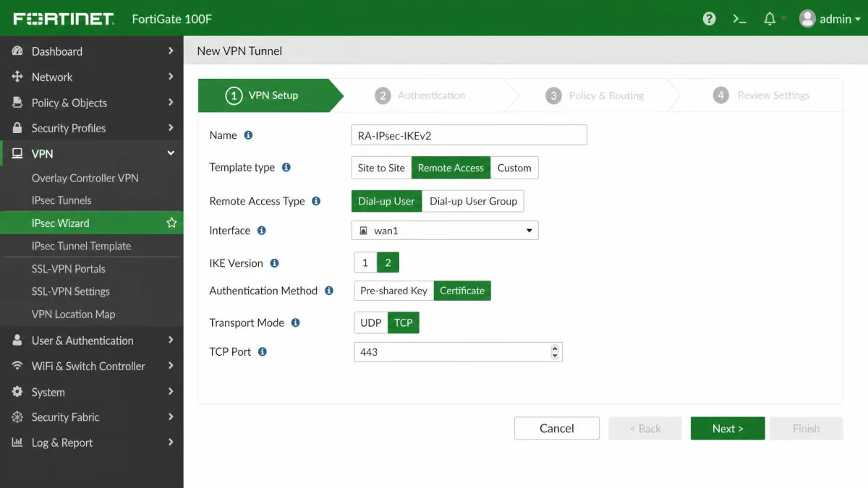The height and width of the screenshot is (488, 868).
Task: Expand the Security Fabric chevron
Action: pos(171,416)
